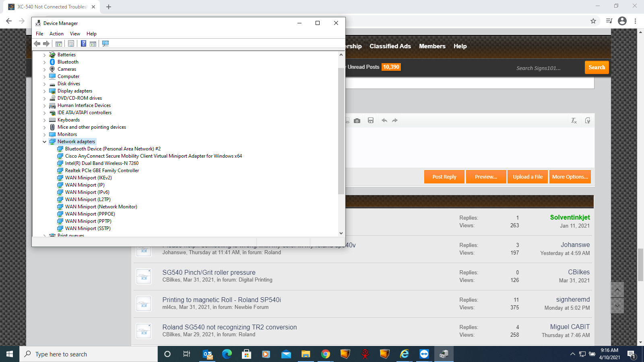Open File menu in Device Manager
The width and height of the screenshot is (644, 362).
(x=39, y=34)
